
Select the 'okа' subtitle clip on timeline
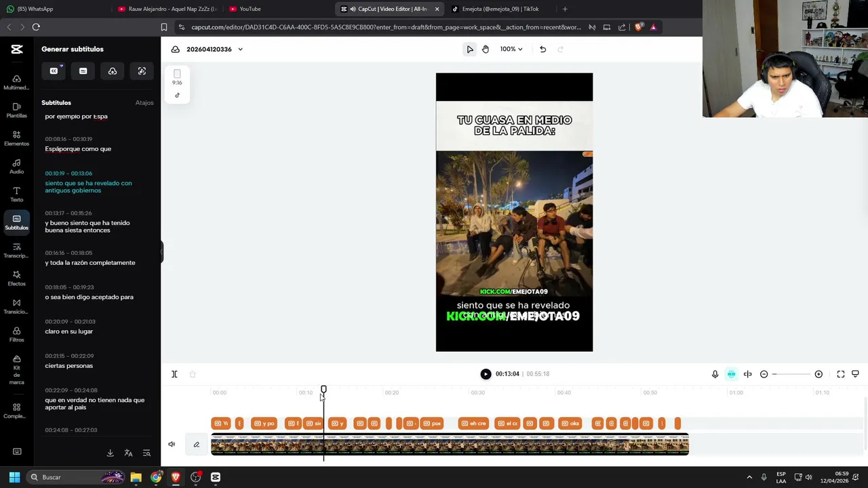click(x=570, y=424)
